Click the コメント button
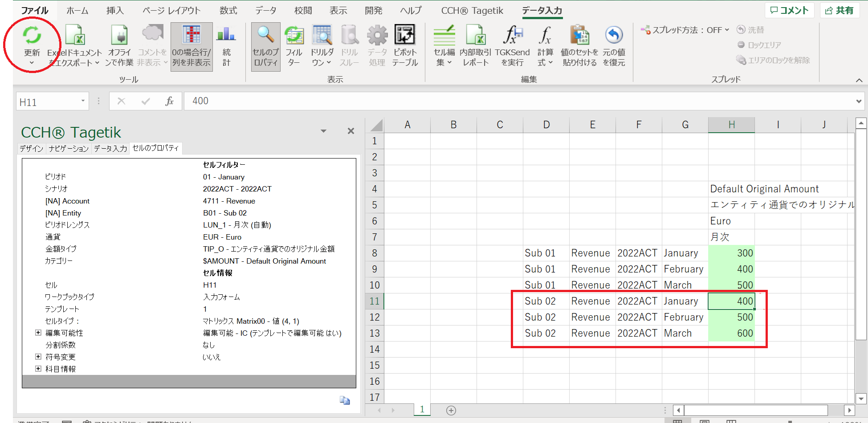The image size is (868, 423). (x=789, y=10)
